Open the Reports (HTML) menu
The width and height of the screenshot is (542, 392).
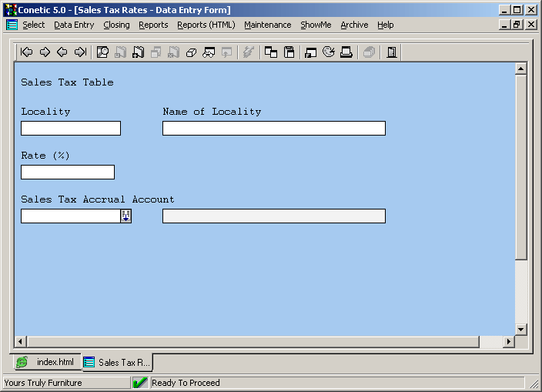point(206,25)
